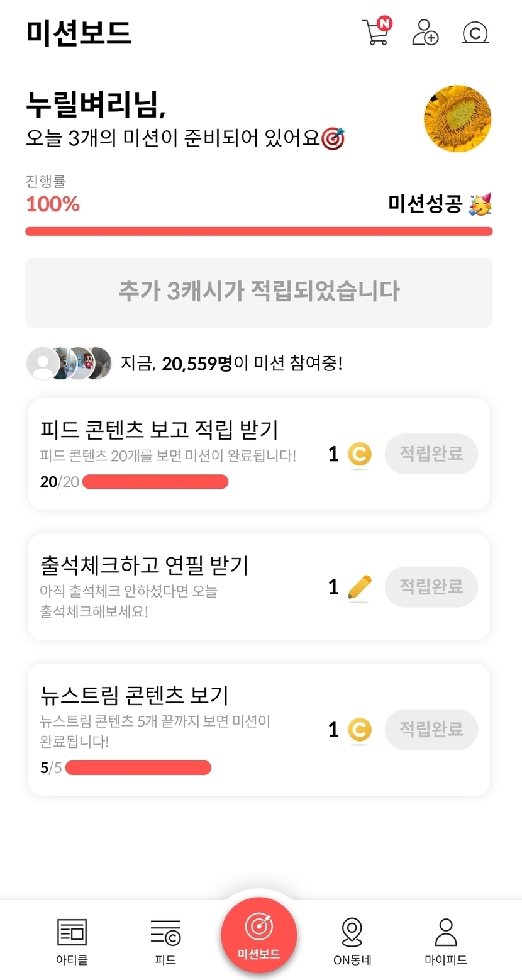522x980 pixels.
Task: Tap the add friend icon
Action: [425, 33]
